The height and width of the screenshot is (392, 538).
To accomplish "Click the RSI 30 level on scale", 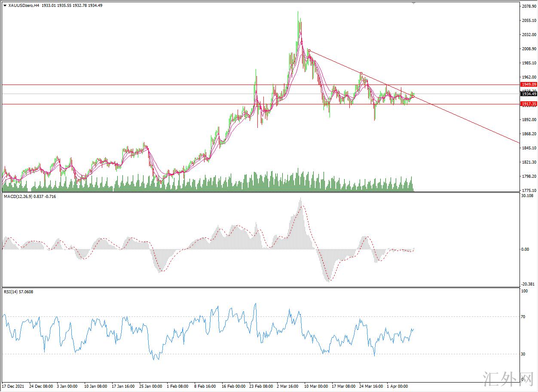I will 523,354.
